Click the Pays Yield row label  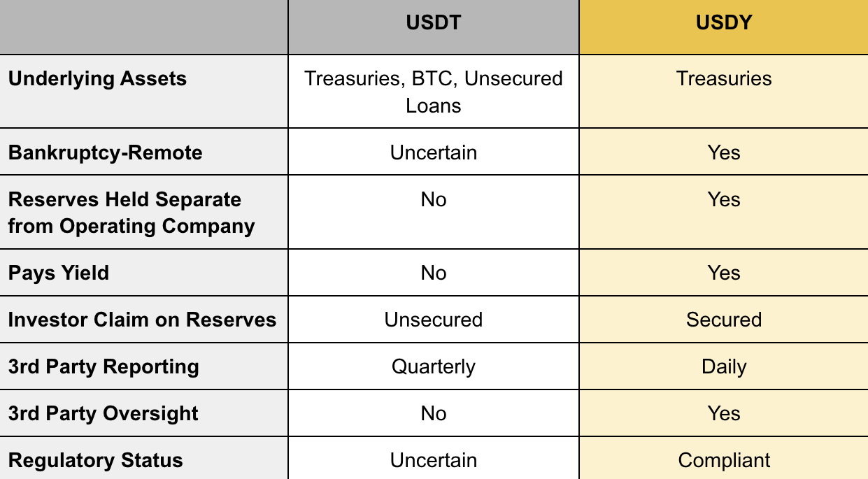coord(59,273)
